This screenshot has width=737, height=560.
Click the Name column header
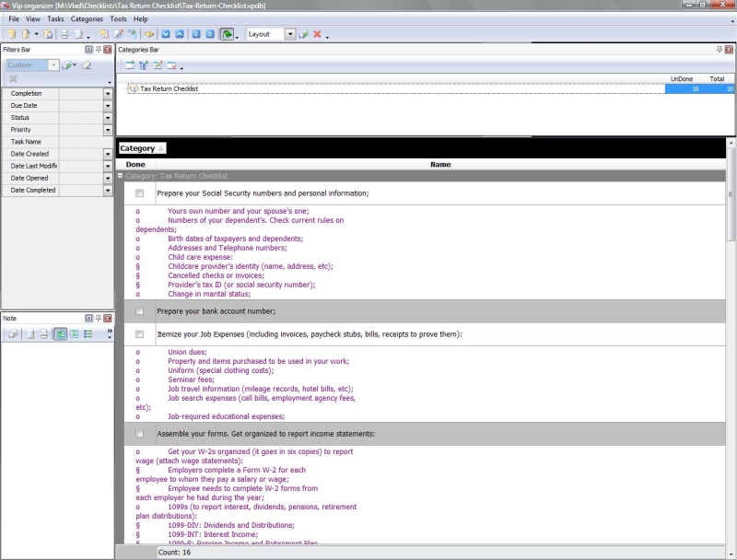440,164
